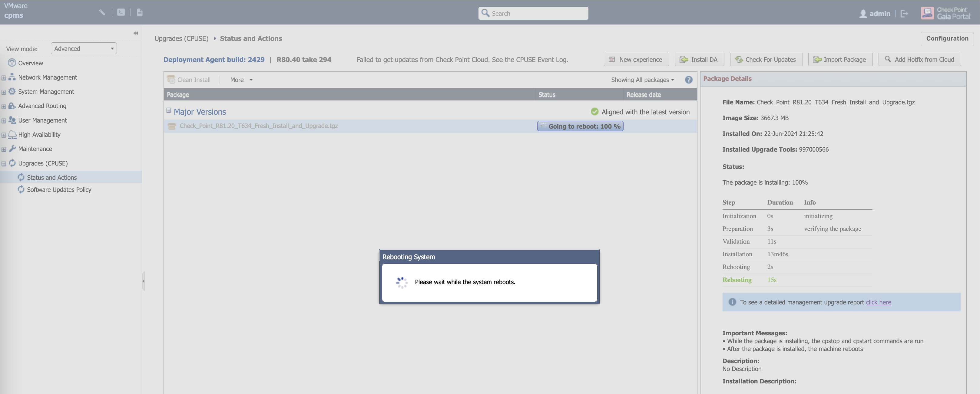Click info icon in upgrade report banner
This screenshot has height=394, width=980.
[x=732, y=302]
